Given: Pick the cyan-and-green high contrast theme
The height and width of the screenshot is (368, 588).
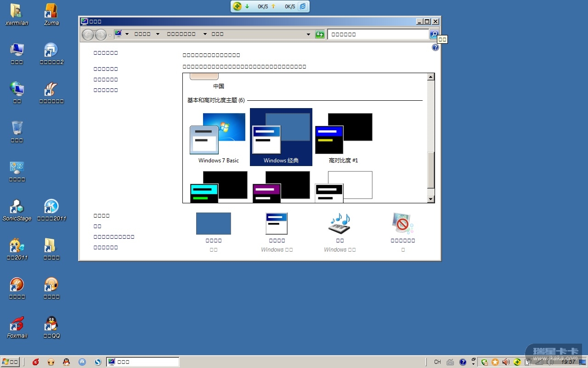Looking at the screenshot, I should click(219, 186).
